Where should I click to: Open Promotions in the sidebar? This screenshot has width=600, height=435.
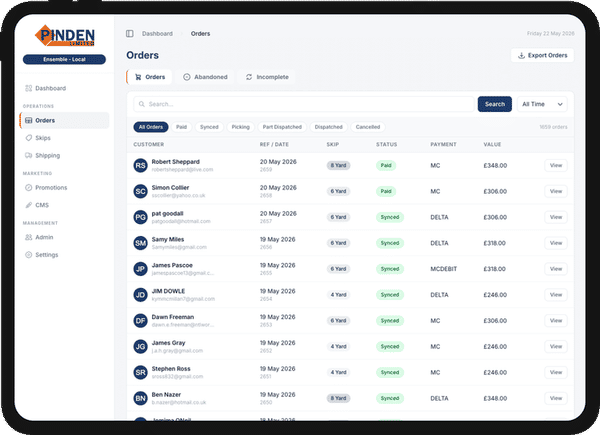click(x=64, y=187)
